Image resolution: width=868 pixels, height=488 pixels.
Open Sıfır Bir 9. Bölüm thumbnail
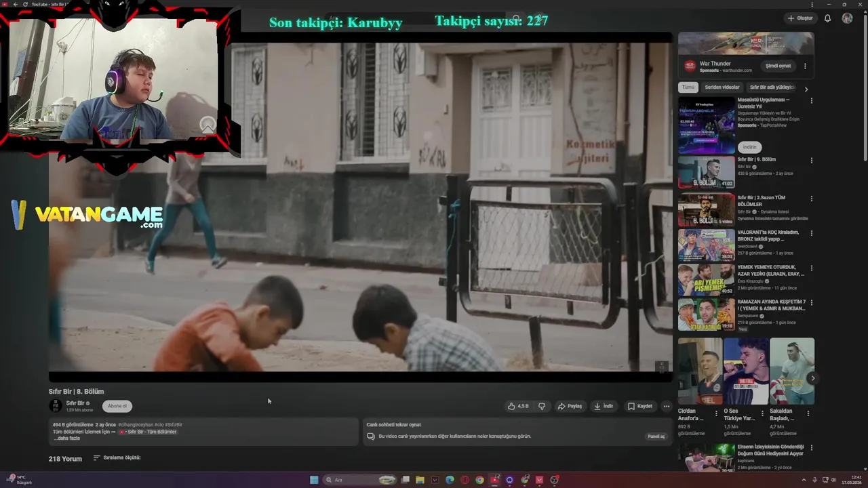point(707,172)
